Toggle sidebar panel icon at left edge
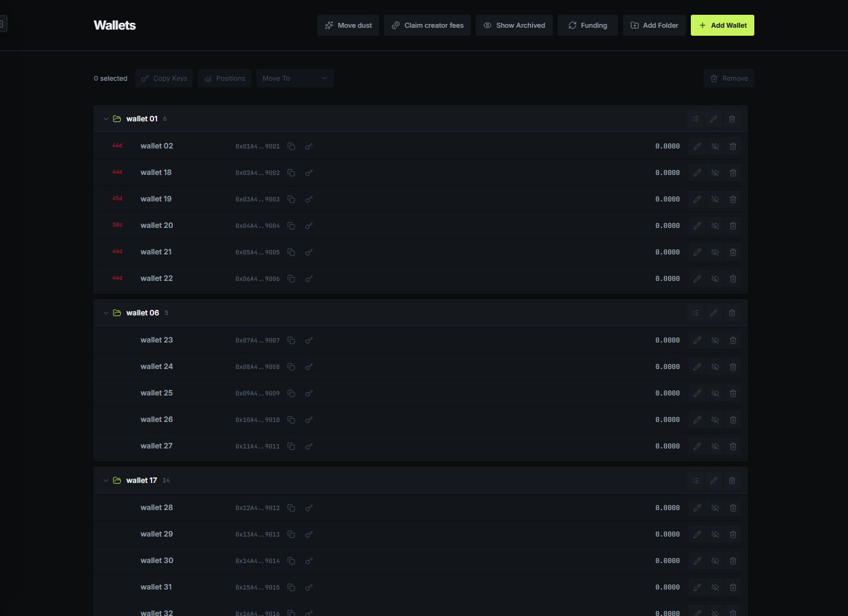Viewport: 848px width, 616px height. (x=2, y=25)
